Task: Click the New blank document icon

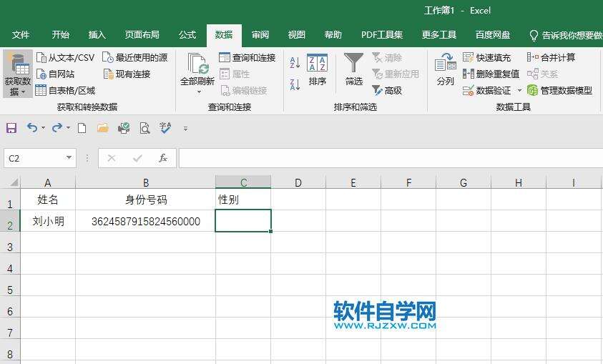Action: pyautogui.click(x=82, y=128)
